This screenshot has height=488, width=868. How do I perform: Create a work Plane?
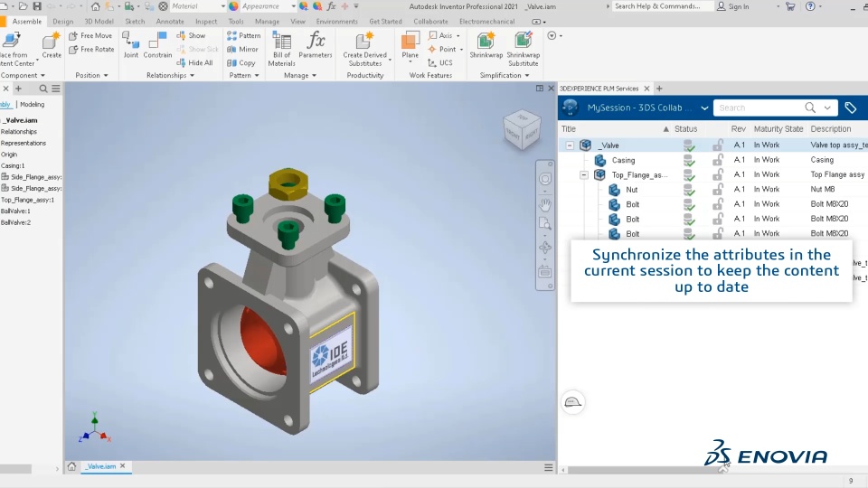pos(410,45)
